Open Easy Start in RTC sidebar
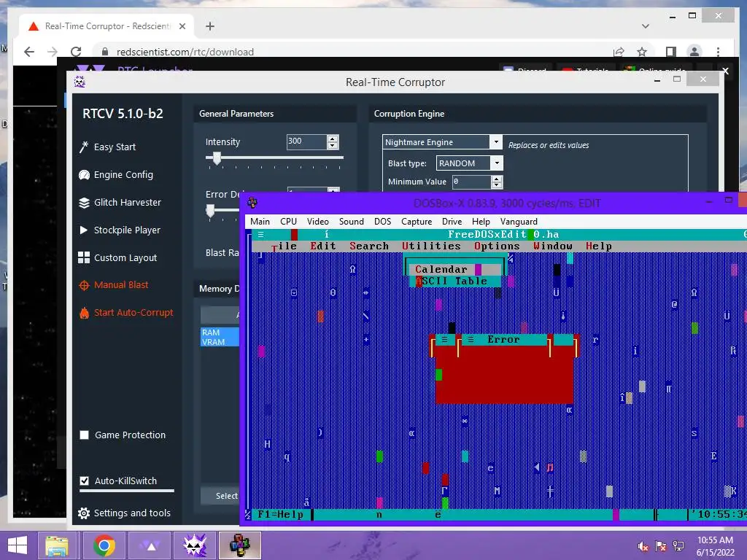 [x=115, y=147]
